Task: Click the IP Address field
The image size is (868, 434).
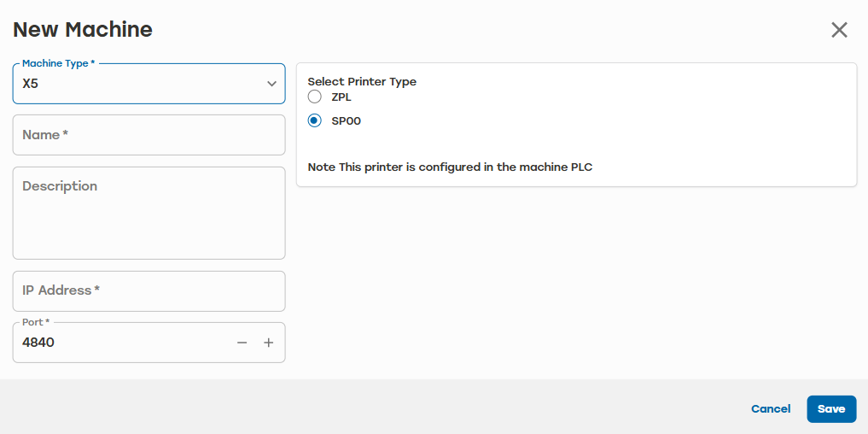Action: coord(149,291)
